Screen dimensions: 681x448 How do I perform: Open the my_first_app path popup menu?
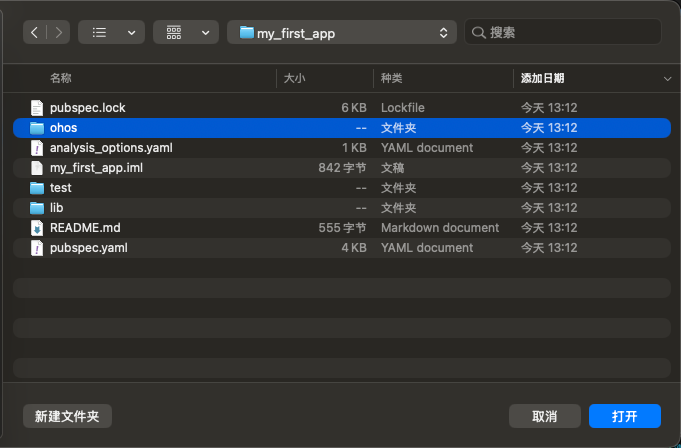point(342,33)
